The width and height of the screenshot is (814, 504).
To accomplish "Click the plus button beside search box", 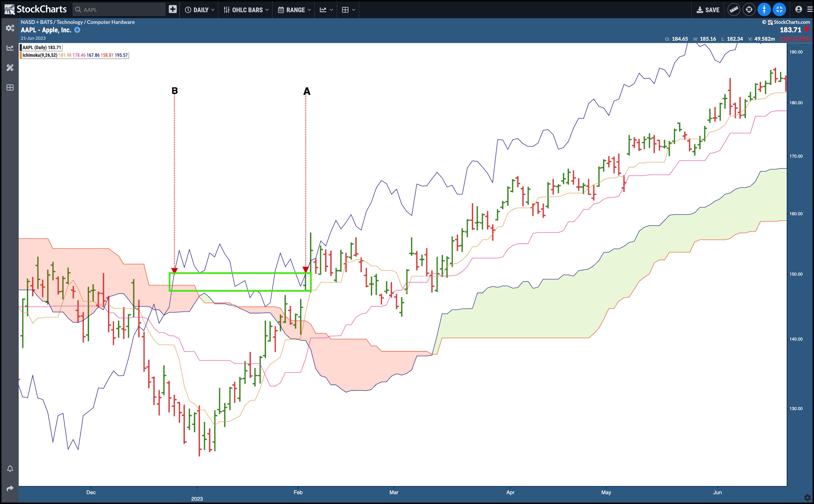I will tap(172, 9).
